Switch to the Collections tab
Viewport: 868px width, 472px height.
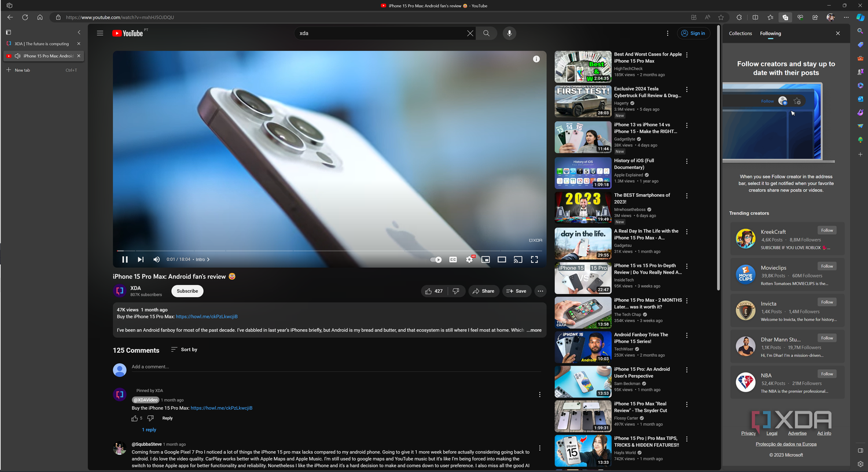[740, 34]
